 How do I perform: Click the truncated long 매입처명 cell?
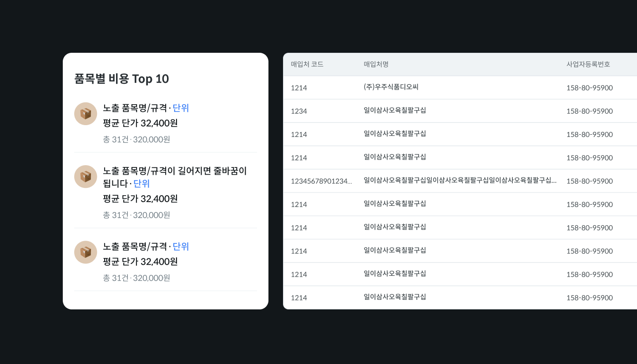pyautogui.click(x=460, y=180)
